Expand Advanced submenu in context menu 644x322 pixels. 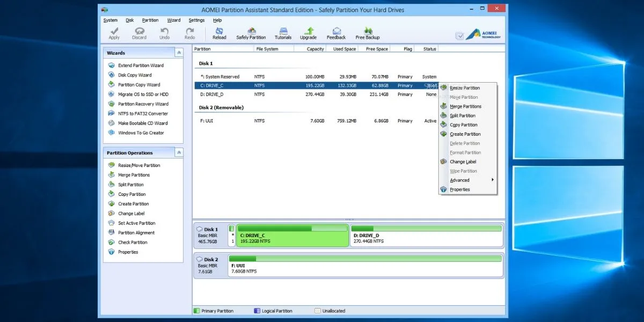point(468,180)
